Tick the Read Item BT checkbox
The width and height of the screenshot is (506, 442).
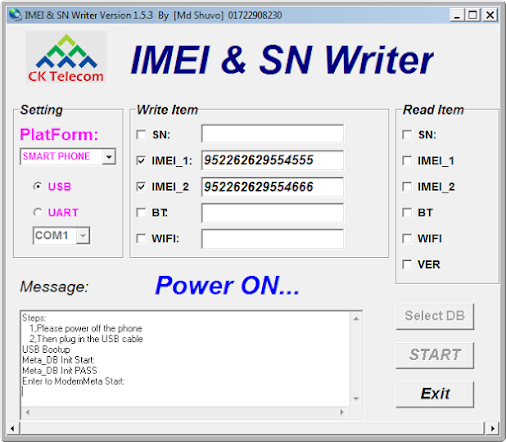click(407, 213)
